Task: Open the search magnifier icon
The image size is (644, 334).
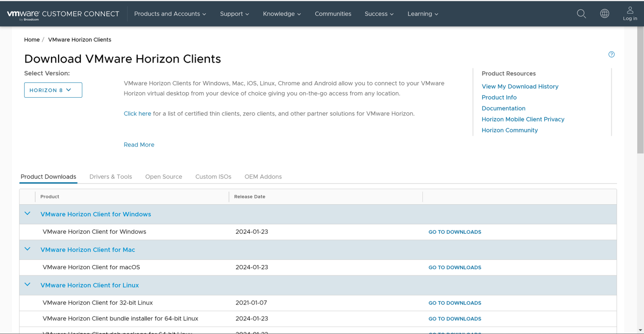Action: tap(581, 13)
